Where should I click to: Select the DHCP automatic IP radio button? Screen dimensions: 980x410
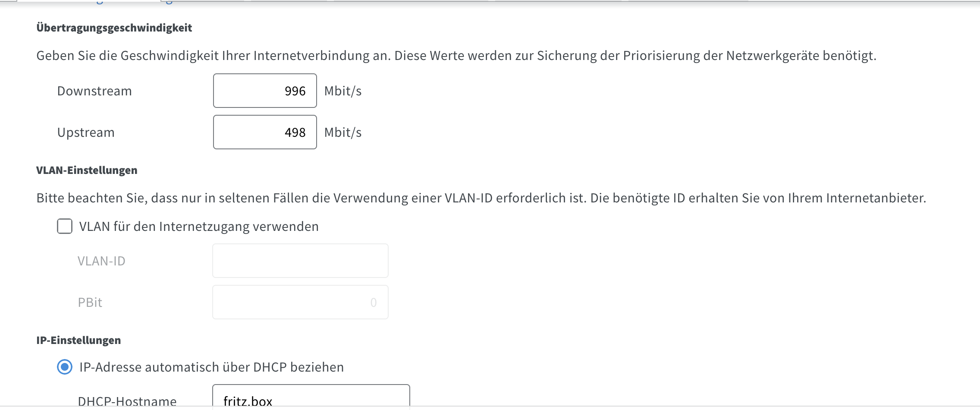click(65, 367)
